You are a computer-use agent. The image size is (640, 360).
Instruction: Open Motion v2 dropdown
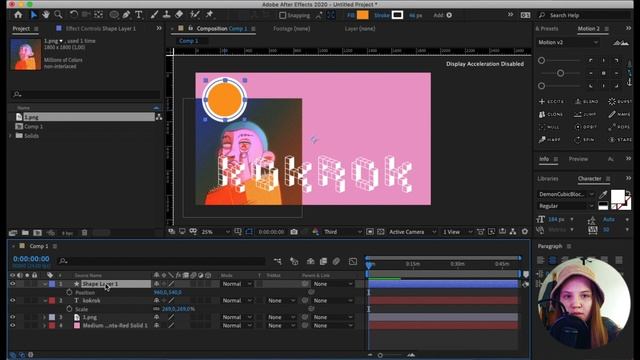[568, 42]
